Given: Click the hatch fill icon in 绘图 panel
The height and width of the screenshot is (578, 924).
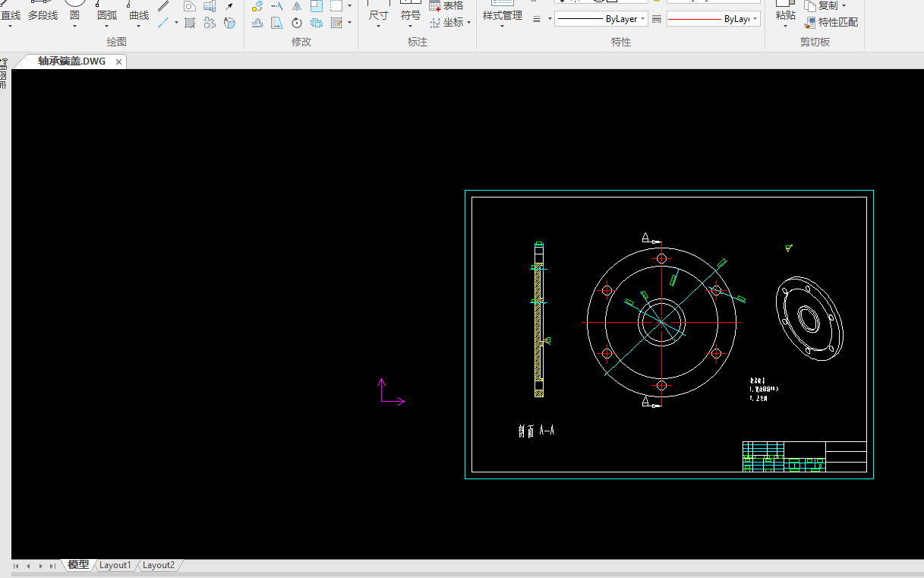Looking at the screenshot, I should [190, 23].
